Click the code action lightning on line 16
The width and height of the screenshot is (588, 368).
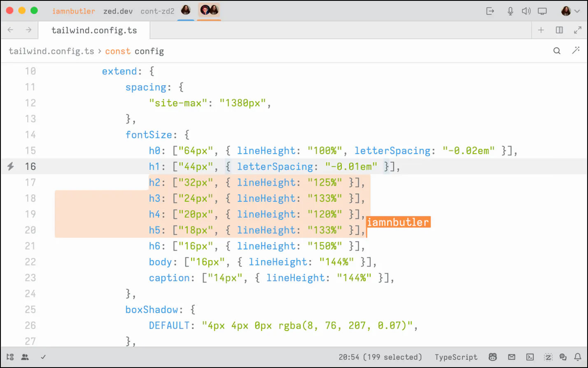click(x=10, y=166)
